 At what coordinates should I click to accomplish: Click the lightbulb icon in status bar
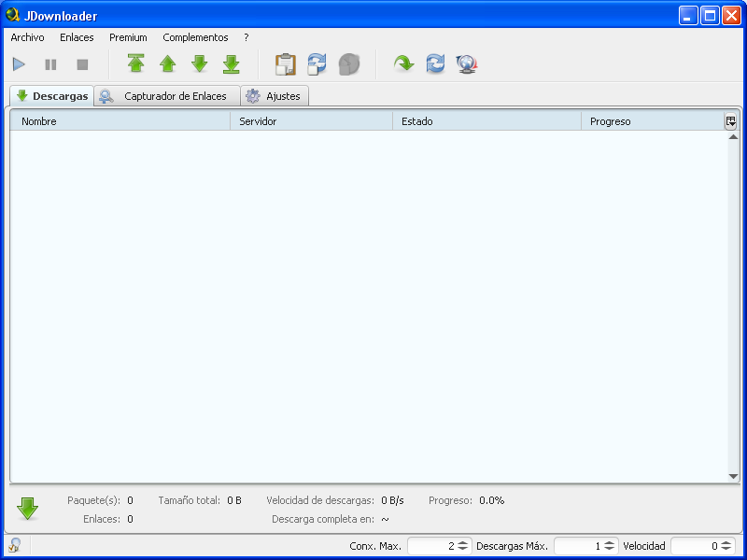click(15, 545)
